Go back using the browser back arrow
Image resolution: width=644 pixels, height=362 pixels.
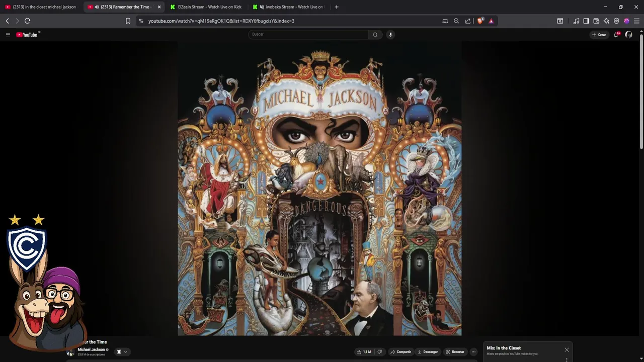click(x=8, y=21)
